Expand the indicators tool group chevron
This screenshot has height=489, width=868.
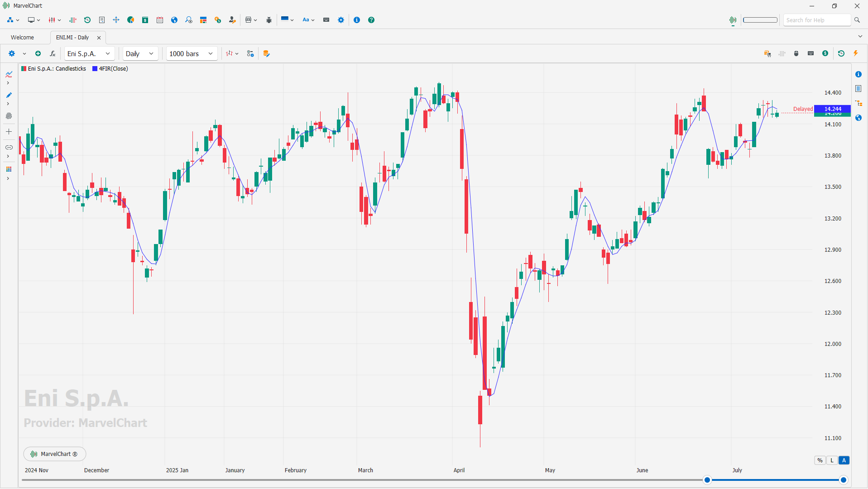[x=8, y=83]
